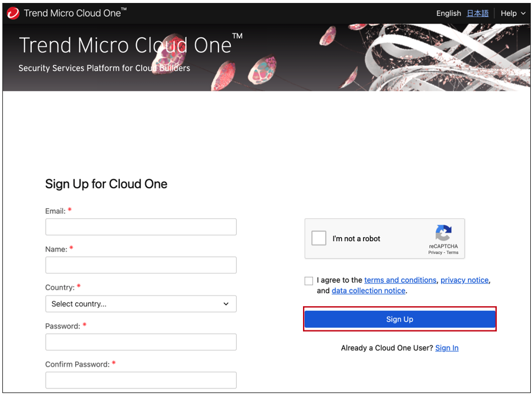Image resolution: width=532 pixels, height=396 pixels.
Task: Focus the Name input field
Action: click(x=141, y=265)
